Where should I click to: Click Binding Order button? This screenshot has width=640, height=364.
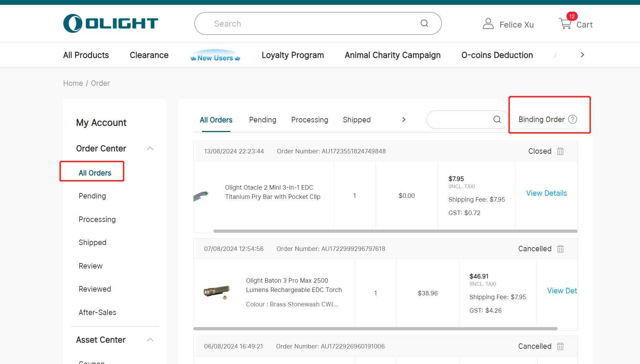point(541,119)
